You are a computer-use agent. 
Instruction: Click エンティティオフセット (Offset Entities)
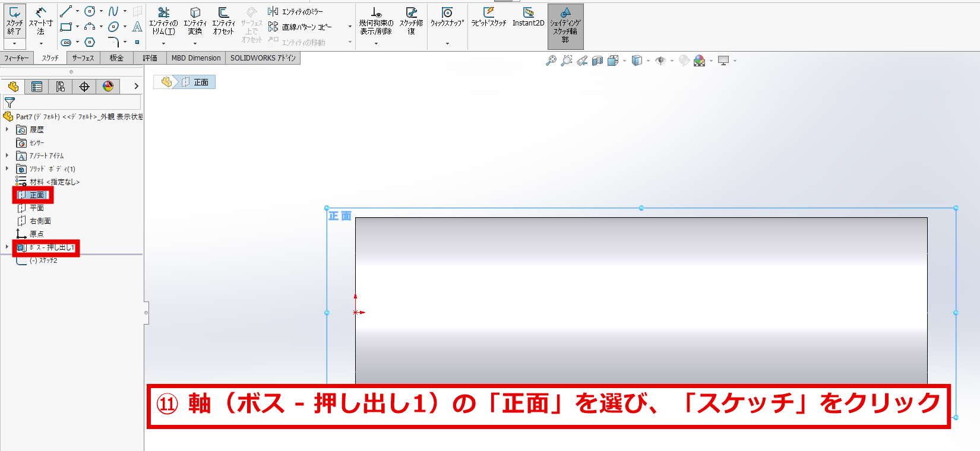223,22
